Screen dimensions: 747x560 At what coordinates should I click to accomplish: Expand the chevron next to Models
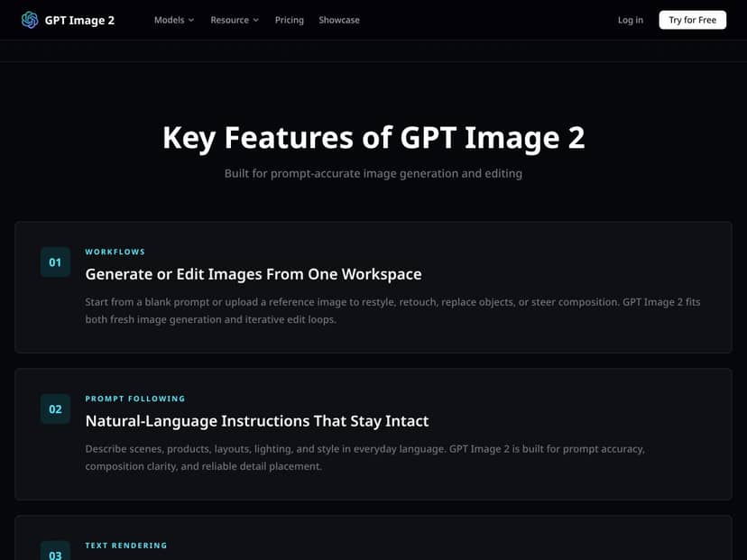tap(189, 20)
